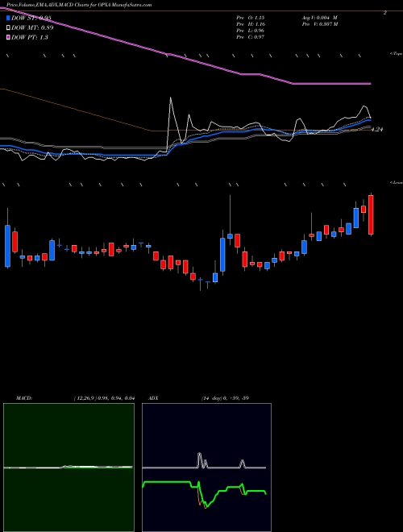
Task: Select the 'DOW PT: 1.3' legend text
Action: (x=30, y=37)
